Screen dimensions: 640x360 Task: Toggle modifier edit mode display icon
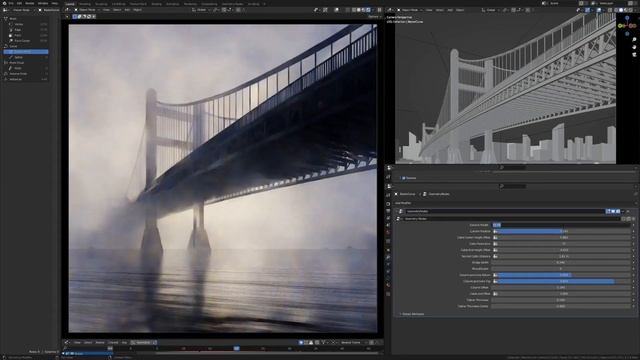coord(608,211)
